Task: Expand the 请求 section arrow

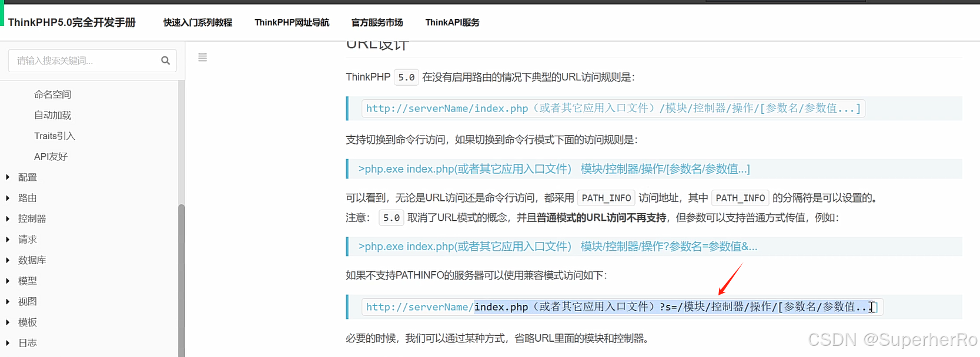Action: pos(8,240)
